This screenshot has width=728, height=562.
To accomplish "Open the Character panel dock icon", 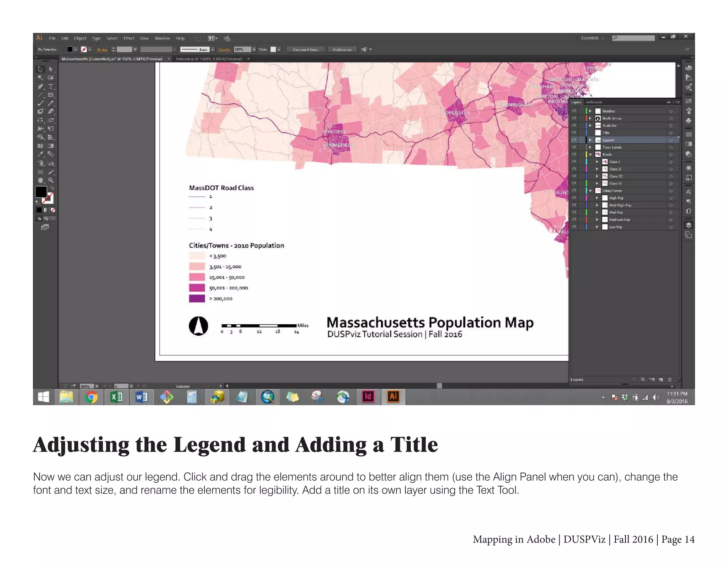I will tap(689, 191).
